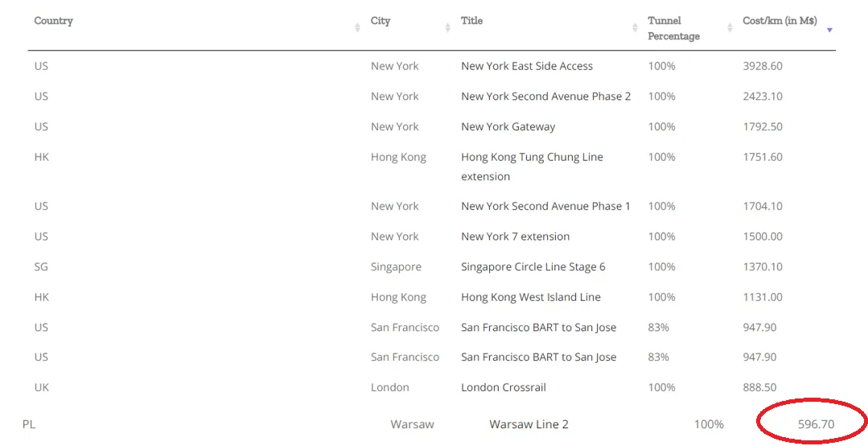Sort by Tunnel Percentage column arrows
The height and width of the screenshot is (446, 868).
click(x=730, y=28)
